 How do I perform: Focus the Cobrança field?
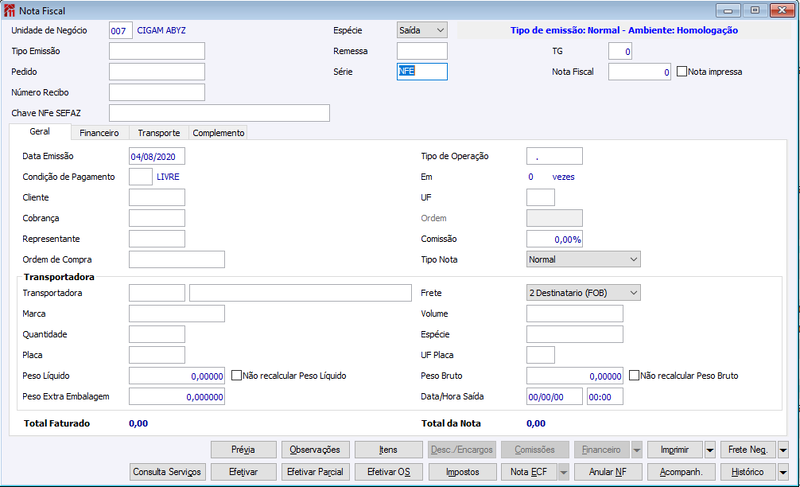pos(157,218)
